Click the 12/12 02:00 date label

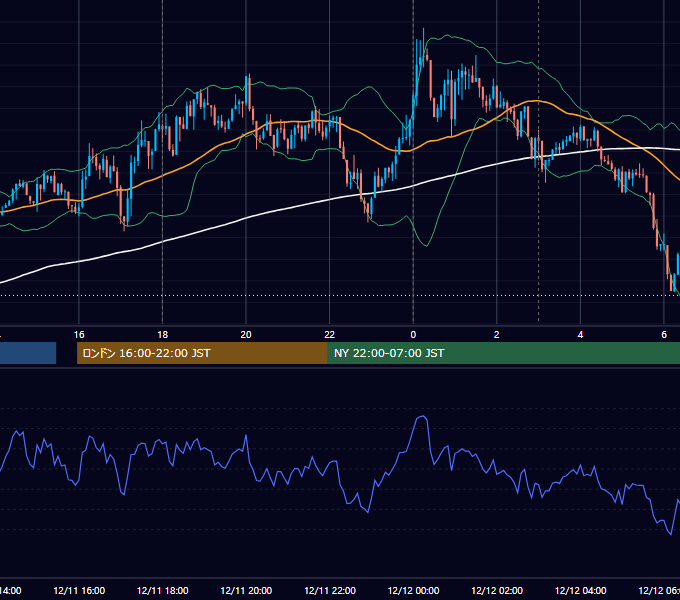click(497, 590)
